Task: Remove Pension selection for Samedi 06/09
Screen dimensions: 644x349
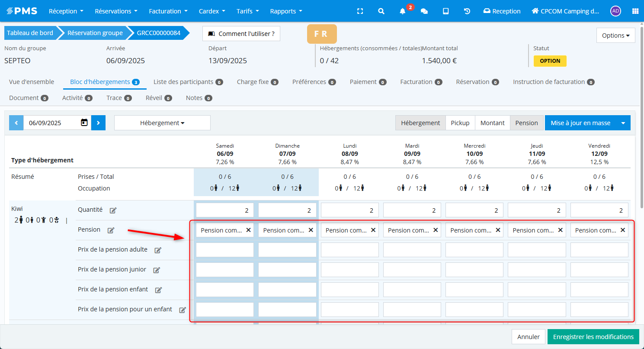Action: (x=248, y=230)
